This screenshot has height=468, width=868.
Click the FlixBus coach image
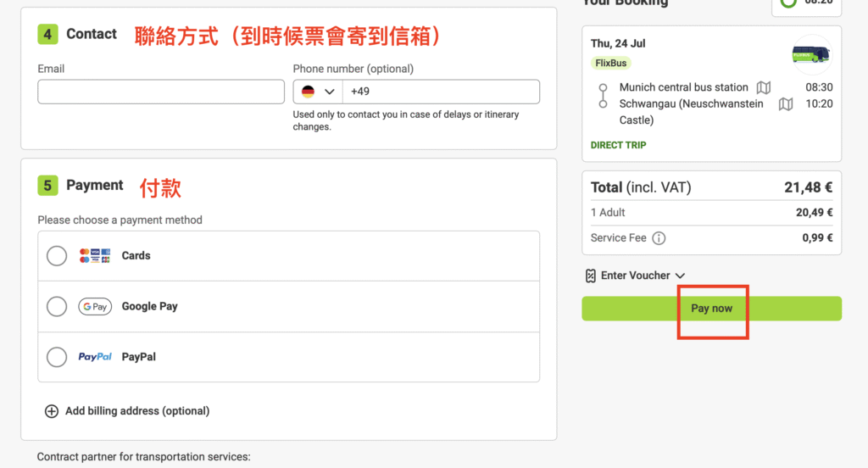point(811,55)
